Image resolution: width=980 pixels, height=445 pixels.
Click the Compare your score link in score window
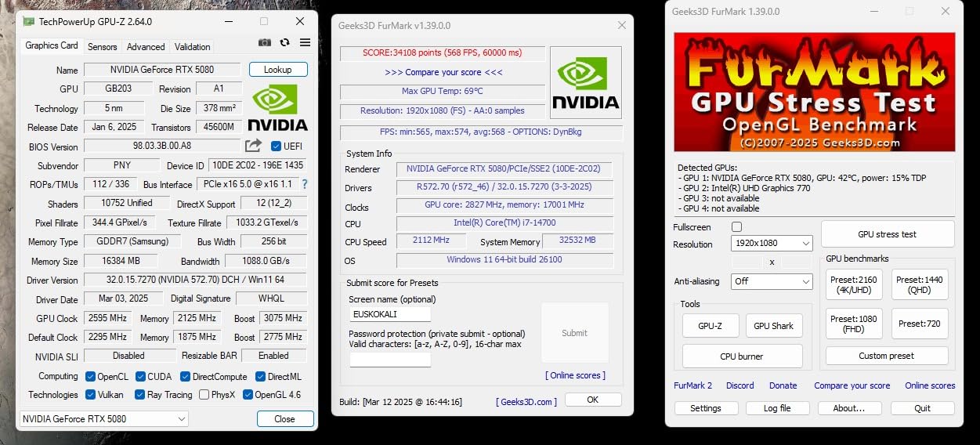tap(443, 72)
